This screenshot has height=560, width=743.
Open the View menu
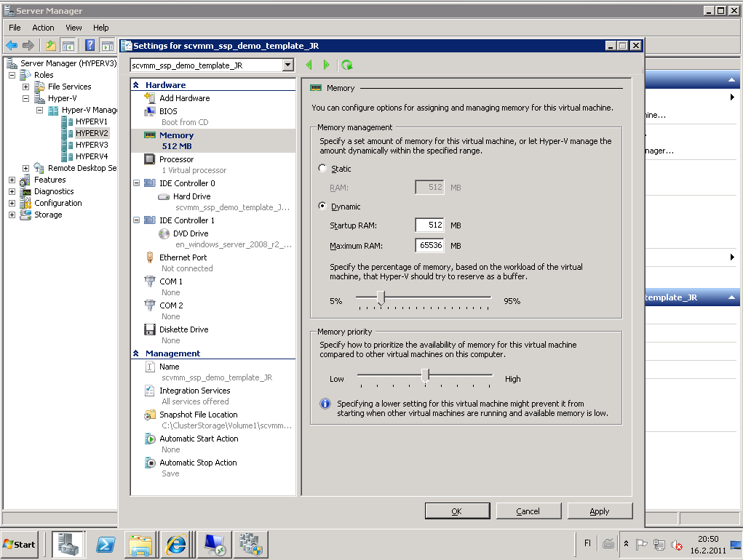(x=73, y=28)
